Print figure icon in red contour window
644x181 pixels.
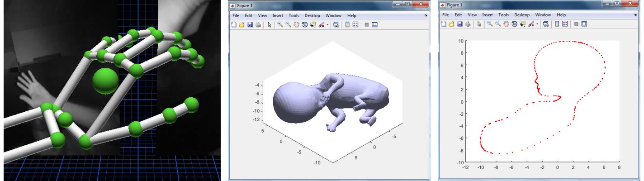(468, 24)
